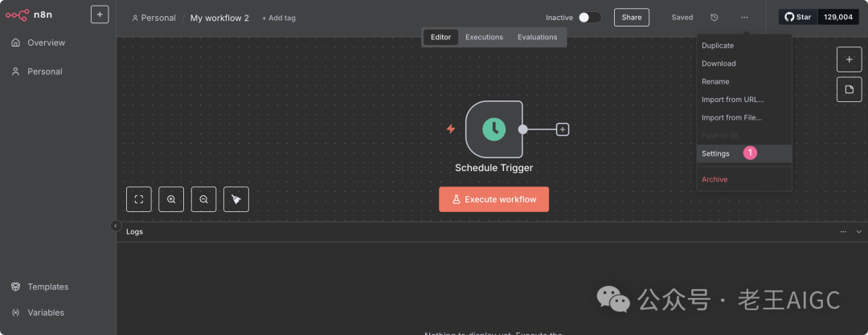Fit the canvas with the zoom-to-fit icon

click(139, 199)
